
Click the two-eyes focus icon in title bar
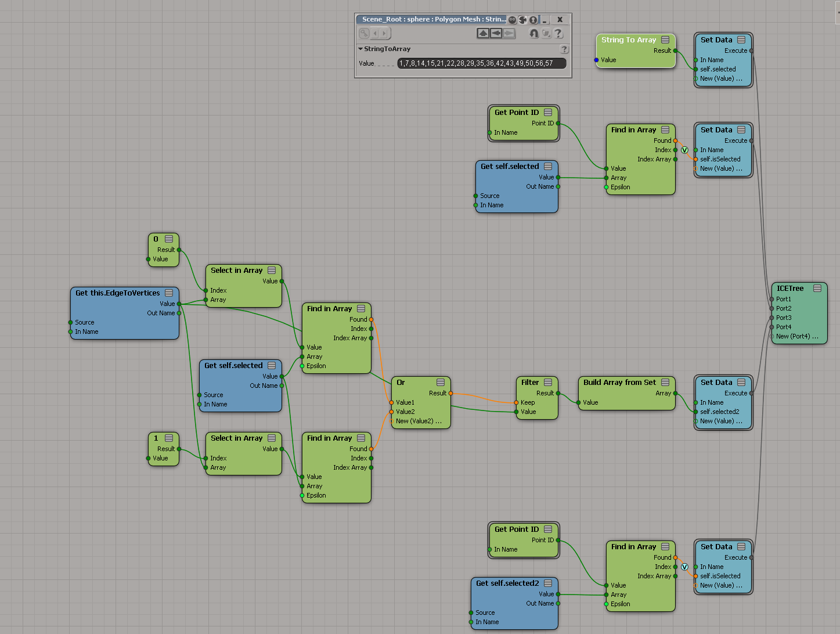[513, 20]
